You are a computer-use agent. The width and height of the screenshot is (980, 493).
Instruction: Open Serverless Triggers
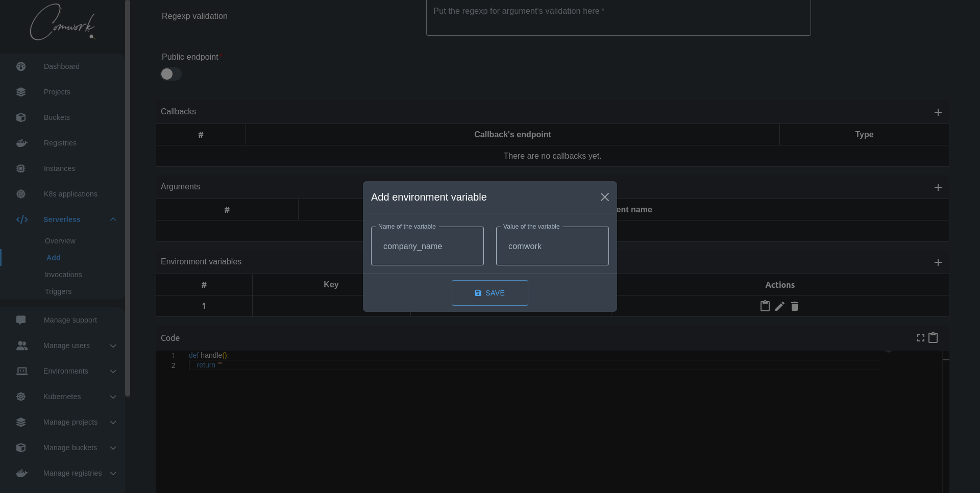point(58,291)
